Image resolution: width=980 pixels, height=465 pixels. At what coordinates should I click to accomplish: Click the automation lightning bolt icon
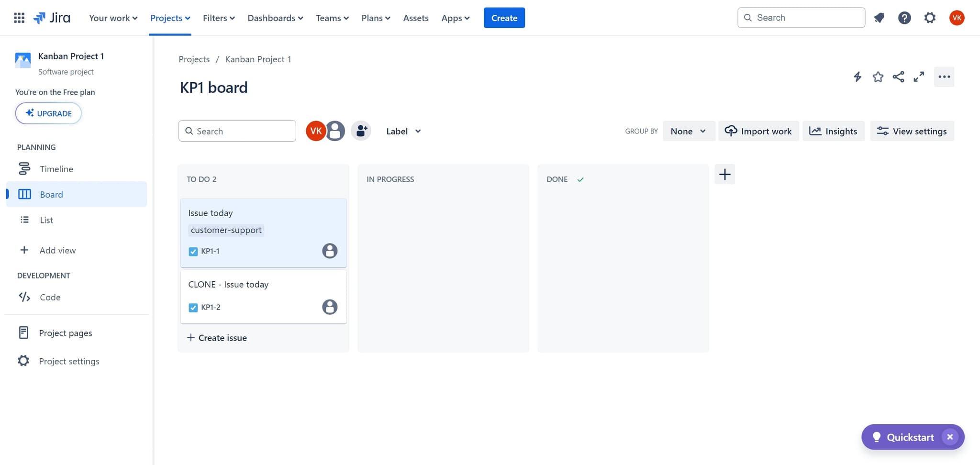857,77
